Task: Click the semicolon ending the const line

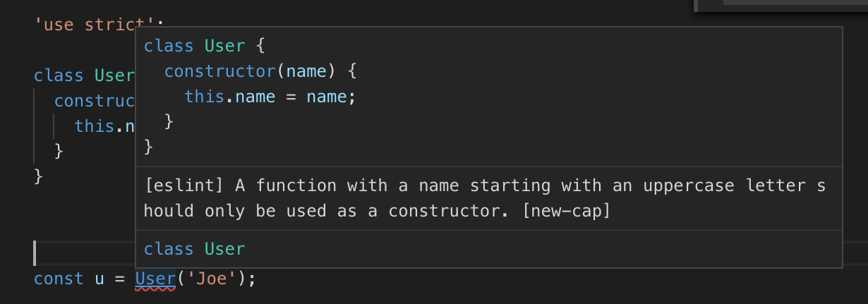Action: pos(252,279)
